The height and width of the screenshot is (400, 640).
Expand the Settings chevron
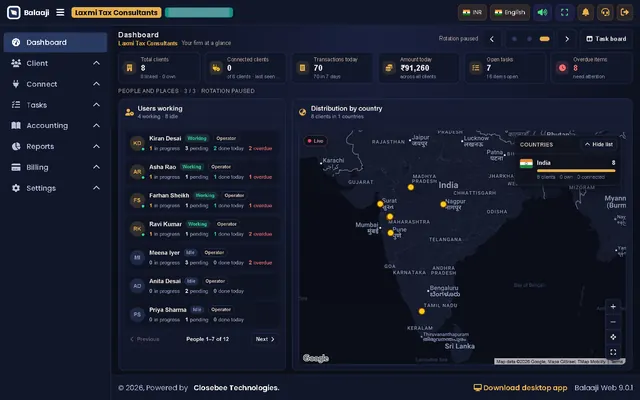96,188
